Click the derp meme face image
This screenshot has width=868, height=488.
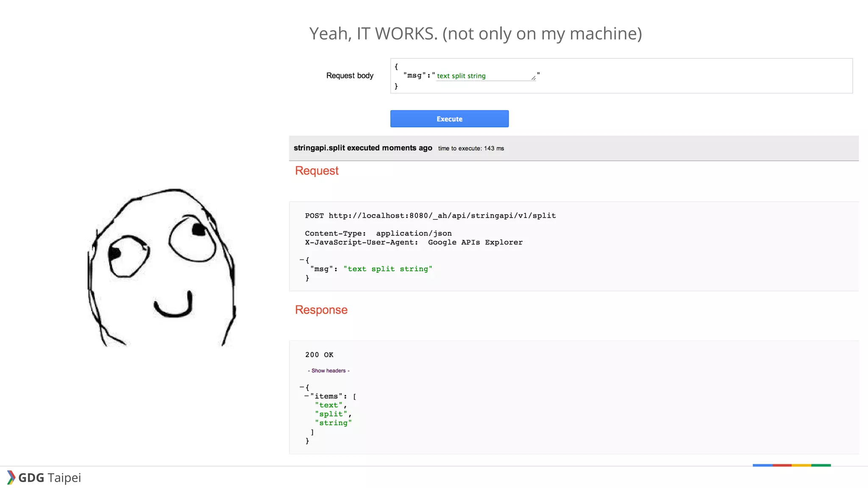pos(161,267)
